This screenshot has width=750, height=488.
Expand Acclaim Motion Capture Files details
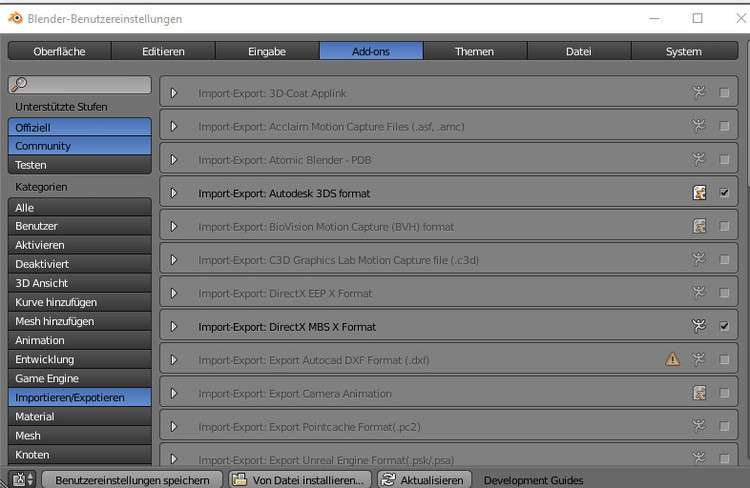click(x=174, y=126)
